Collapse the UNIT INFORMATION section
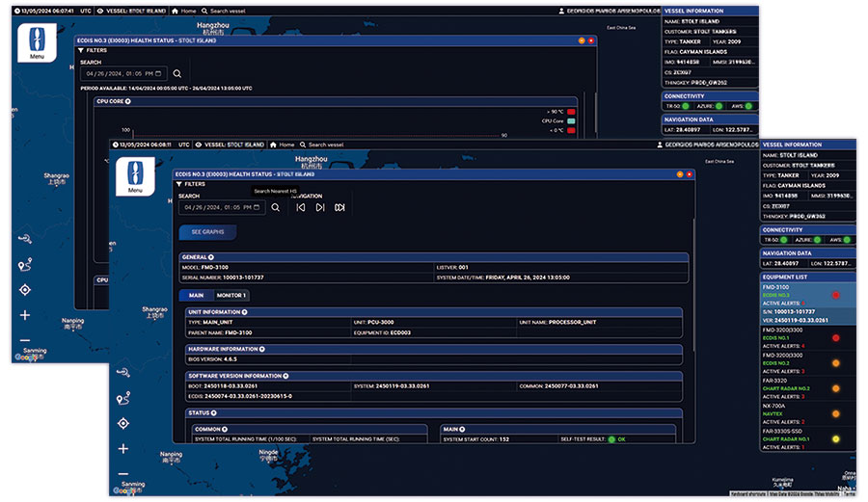Screen dimensions: 868x502 pyautogui.click(x=245, y=312)
